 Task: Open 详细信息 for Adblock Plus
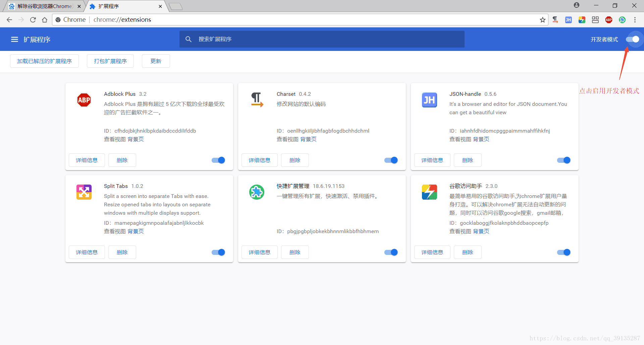pos(87,160)
